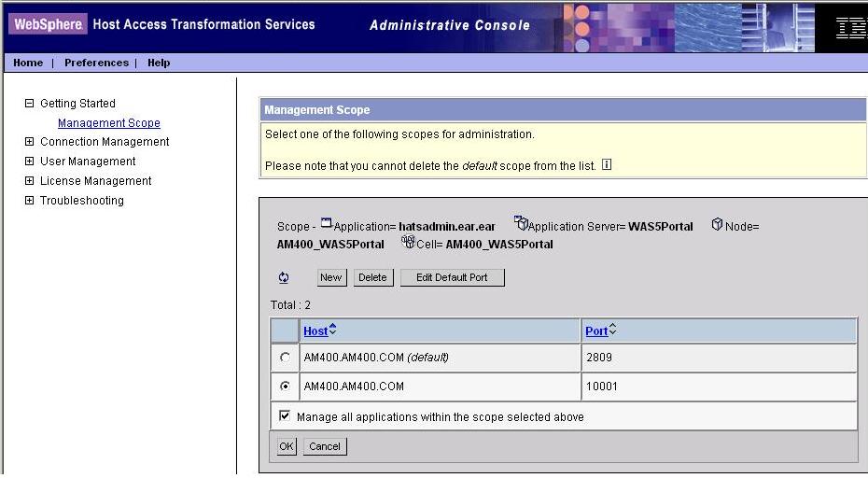The image size is (868, 478).
Task: Click the Getting Started tree label
Action: pyautogui.click(x=78, y=104)
